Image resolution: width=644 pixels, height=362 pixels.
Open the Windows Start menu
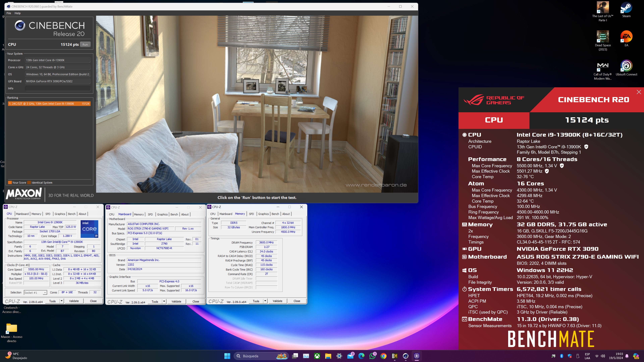[x=227, y=356]
